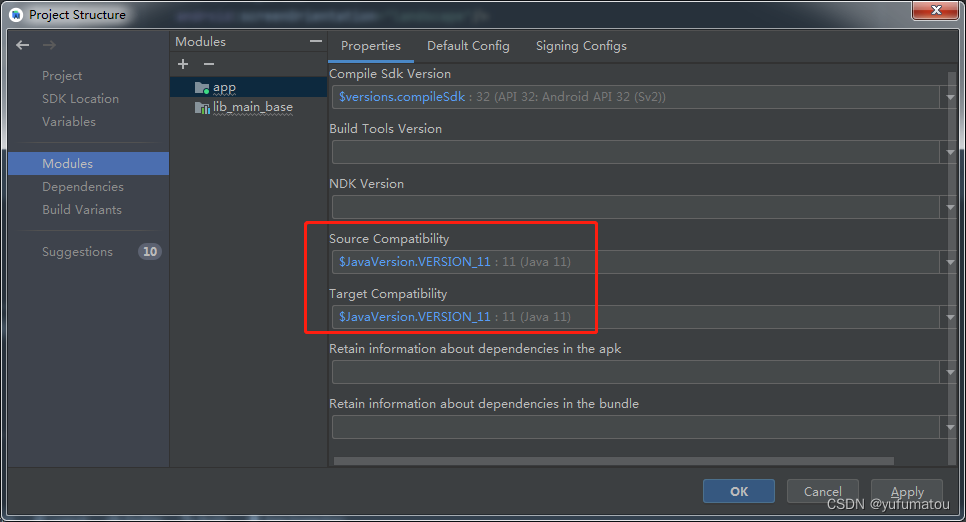Select the app module

[x=248, y=88]
